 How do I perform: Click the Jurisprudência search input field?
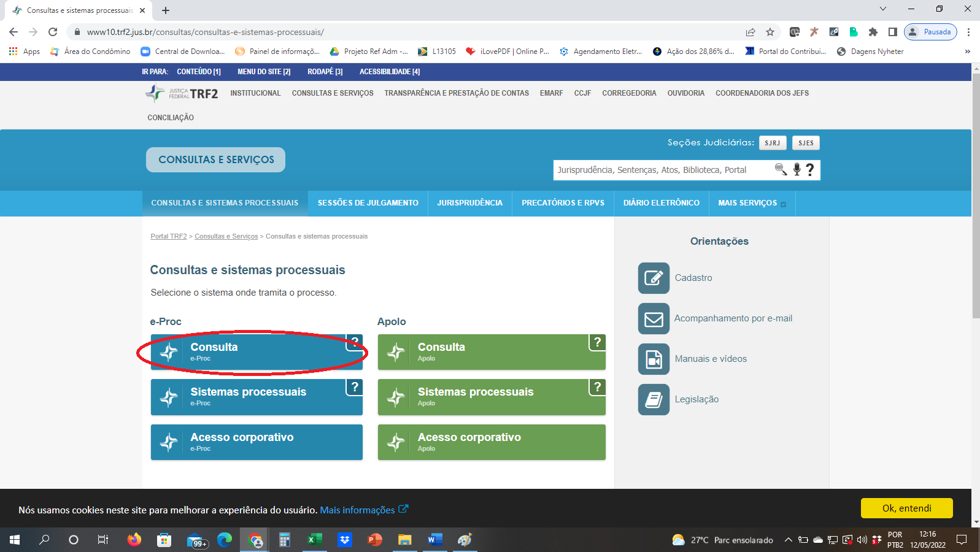(x=663, y=170)
